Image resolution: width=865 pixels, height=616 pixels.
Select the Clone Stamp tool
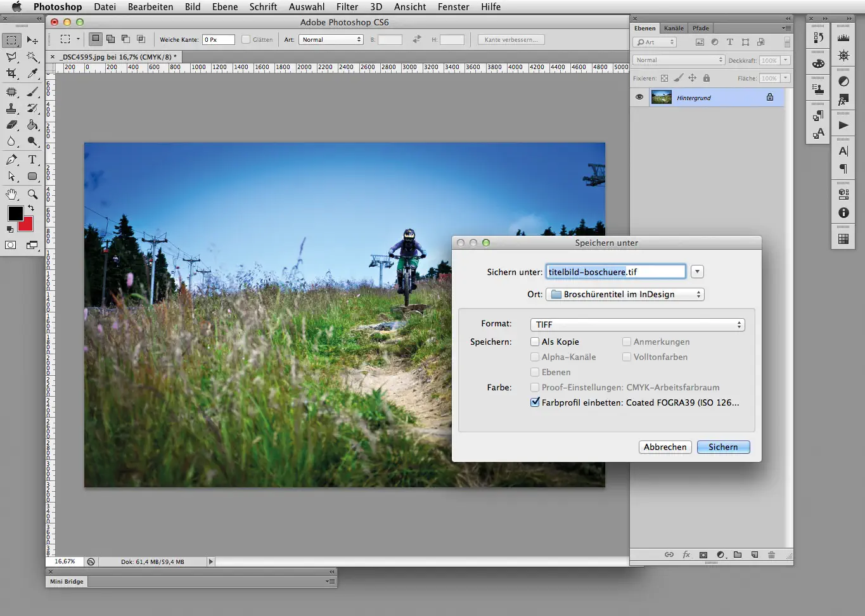tap(11, 108)
